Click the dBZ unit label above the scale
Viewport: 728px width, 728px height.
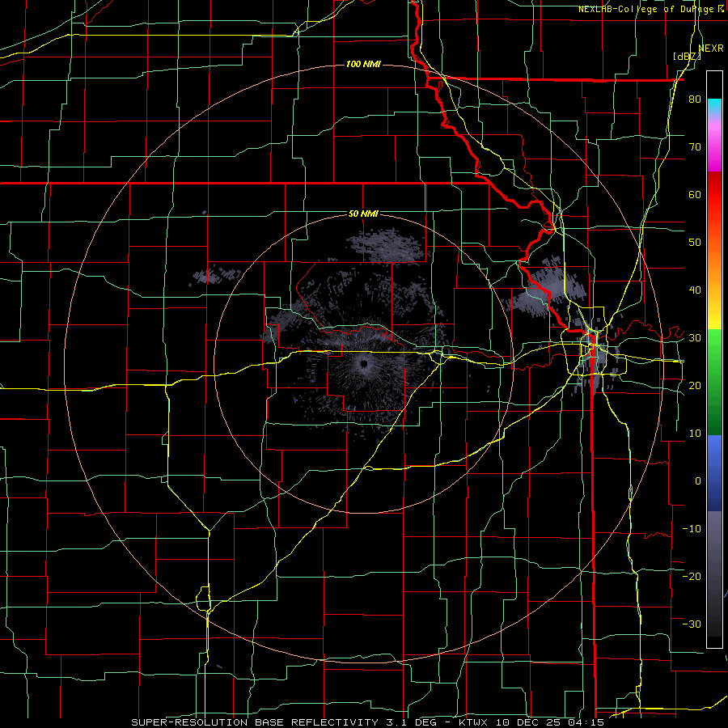687,56
